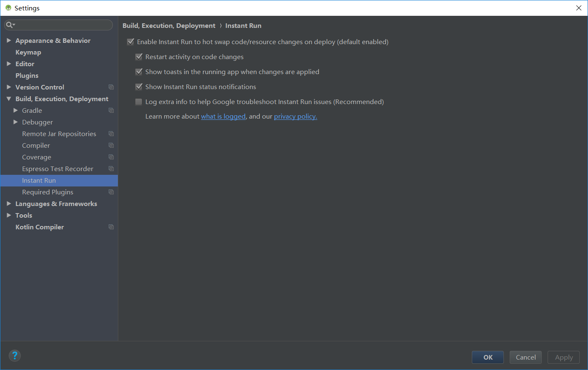Focus the settings search field
This screenshot has height=370, width=588.
coord(58,25)
